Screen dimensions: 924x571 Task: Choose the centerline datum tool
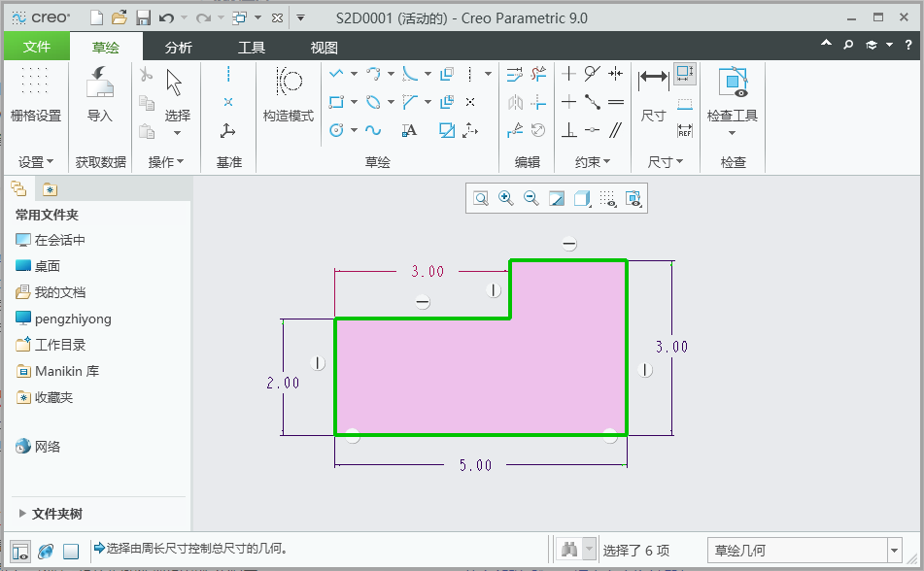coord(228,74)
